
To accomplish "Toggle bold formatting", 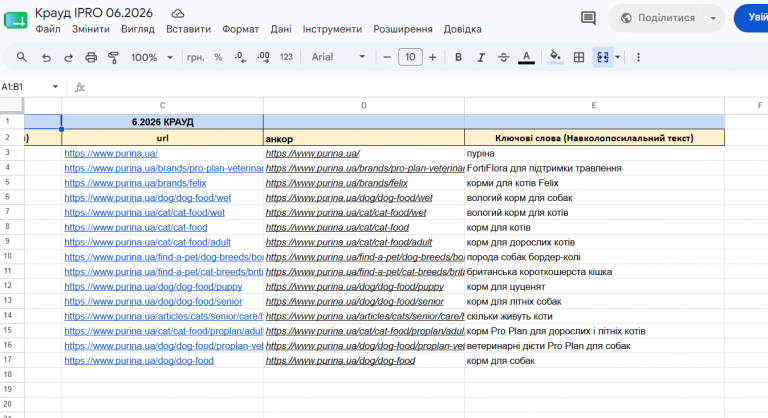I will (x=458, y=57).
